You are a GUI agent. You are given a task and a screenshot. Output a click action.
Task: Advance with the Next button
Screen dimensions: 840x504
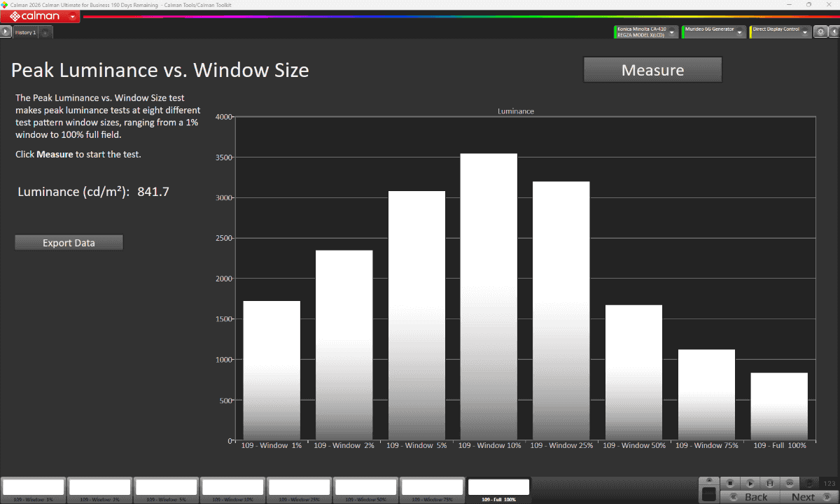coord(809,497)
